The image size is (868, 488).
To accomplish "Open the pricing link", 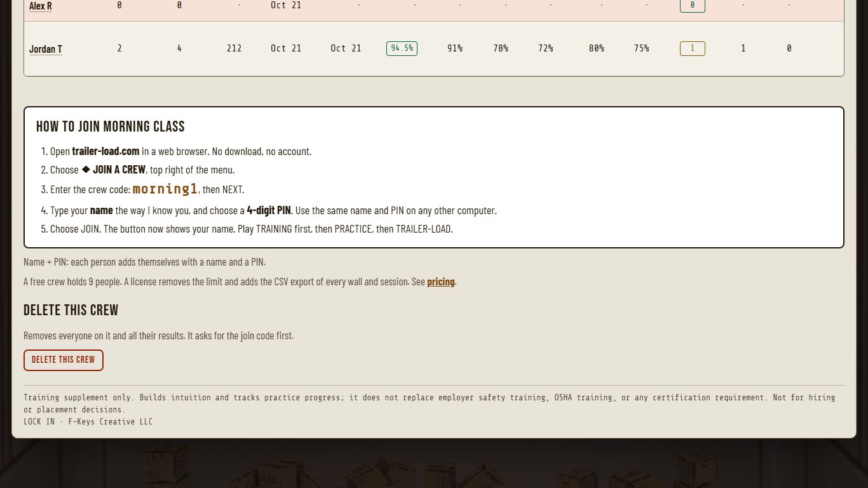I will (x=441, y=281).
